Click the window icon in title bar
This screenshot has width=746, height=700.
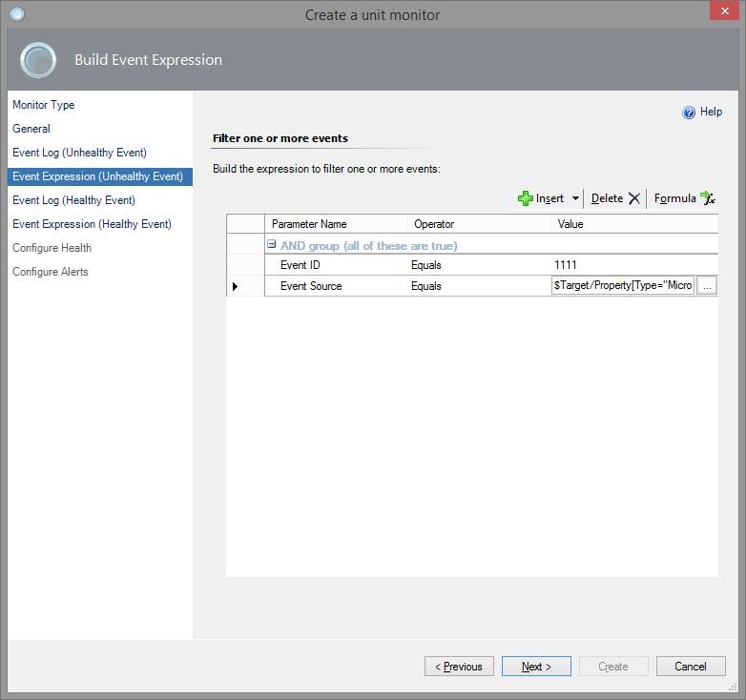(16, 14)
